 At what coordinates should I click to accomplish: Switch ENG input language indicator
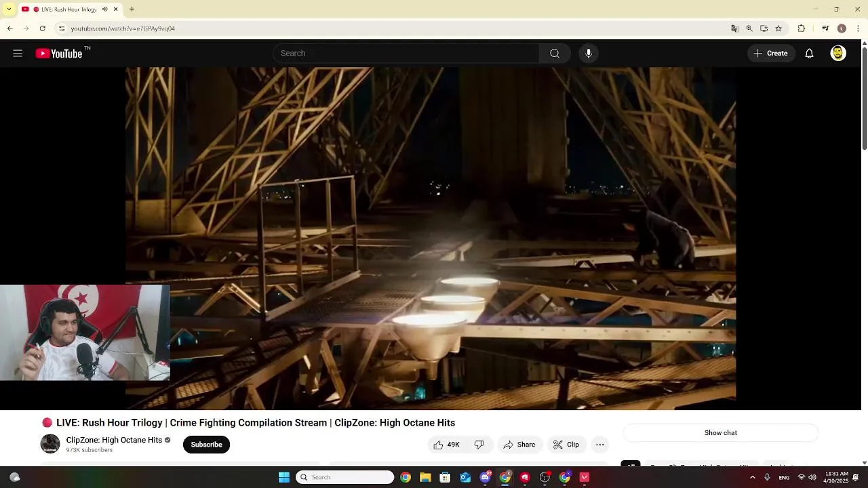[784, 477]
